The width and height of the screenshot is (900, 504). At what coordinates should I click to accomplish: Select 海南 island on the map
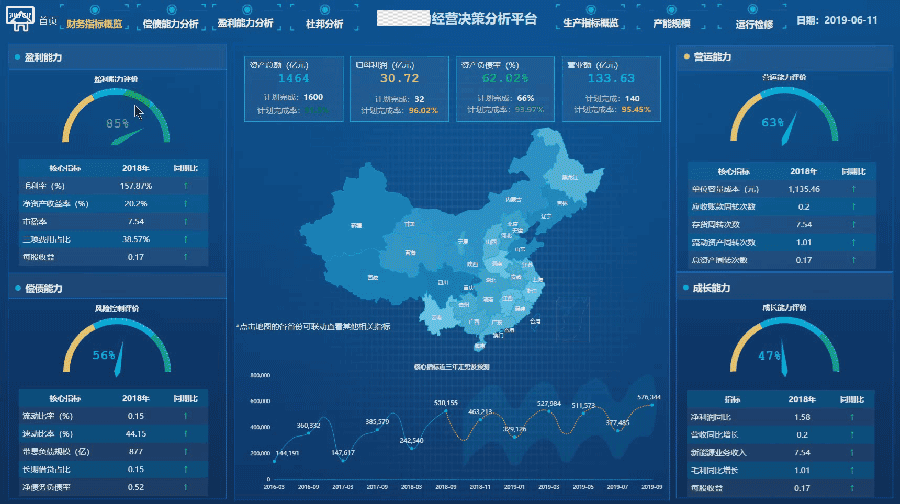pyautogui.click(x=480, y=346)
